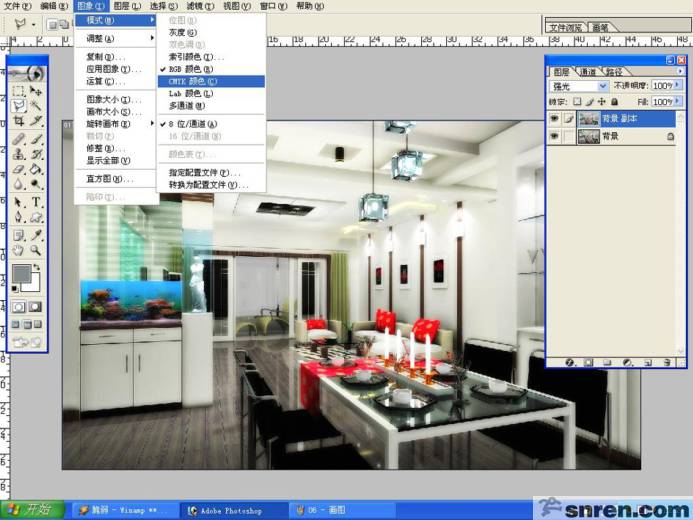Image resolution: width=693 pixels, height=520 pixels.
Task: Select the Notes tool
Action: pos(18,235)
